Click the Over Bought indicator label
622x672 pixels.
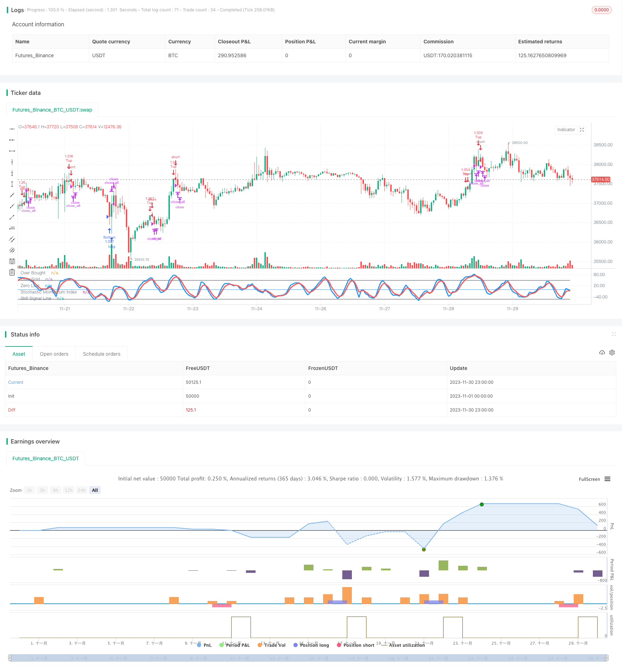click(x=33, y=273)
